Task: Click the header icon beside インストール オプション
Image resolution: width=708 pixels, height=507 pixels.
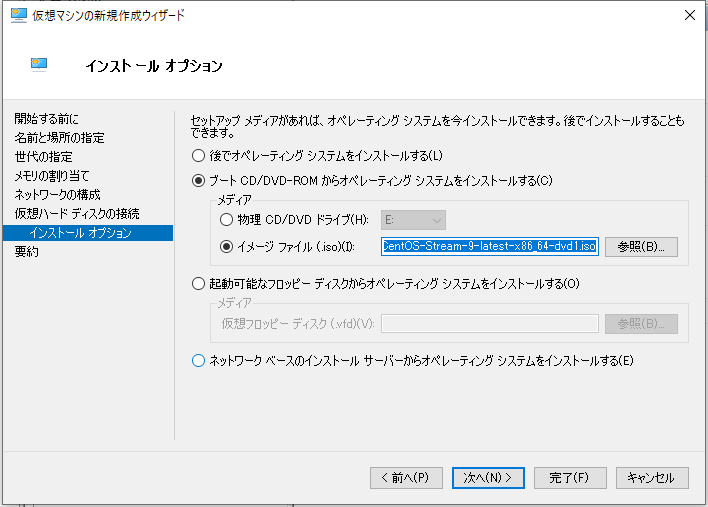Action: pos(40,66)
